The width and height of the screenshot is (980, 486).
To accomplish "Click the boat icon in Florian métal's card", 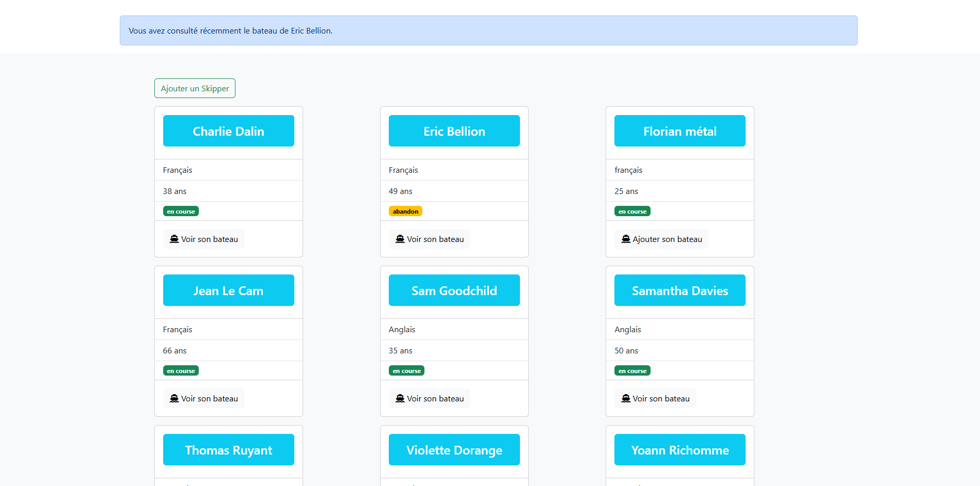I will 626,239.
